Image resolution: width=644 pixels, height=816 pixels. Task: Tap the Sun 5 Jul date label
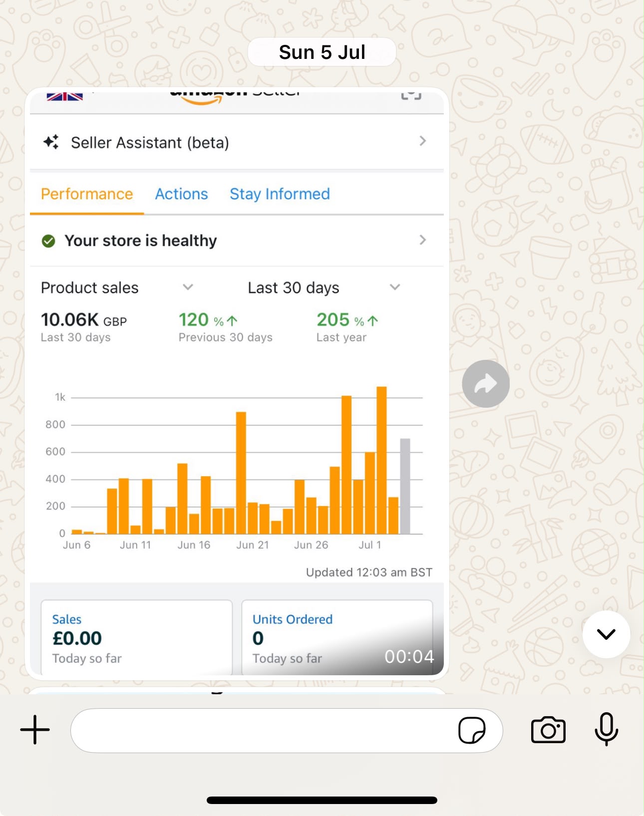coord(322,52)
